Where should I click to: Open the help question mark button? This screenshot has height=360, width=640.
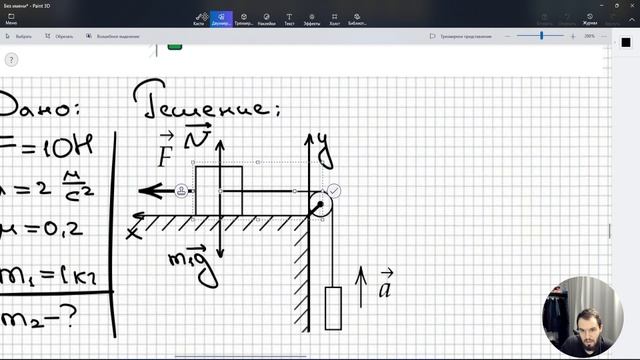pos(11,60)
